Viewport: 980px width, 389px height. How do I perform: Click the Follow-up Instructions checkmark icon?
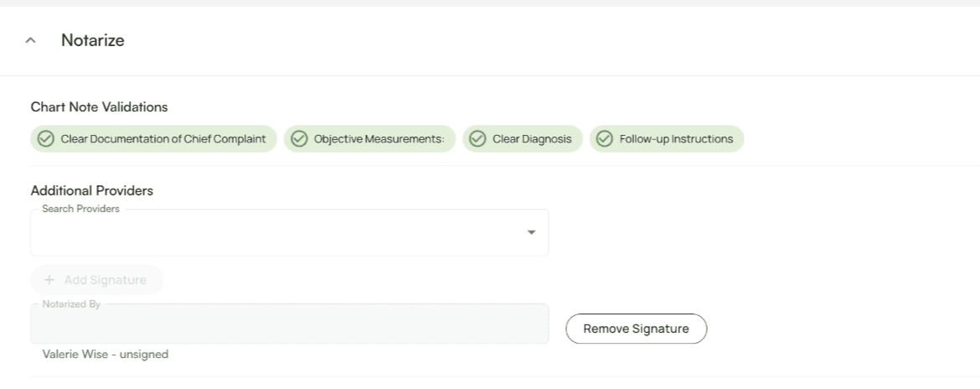pyautogui.click(x=605, y=139)
